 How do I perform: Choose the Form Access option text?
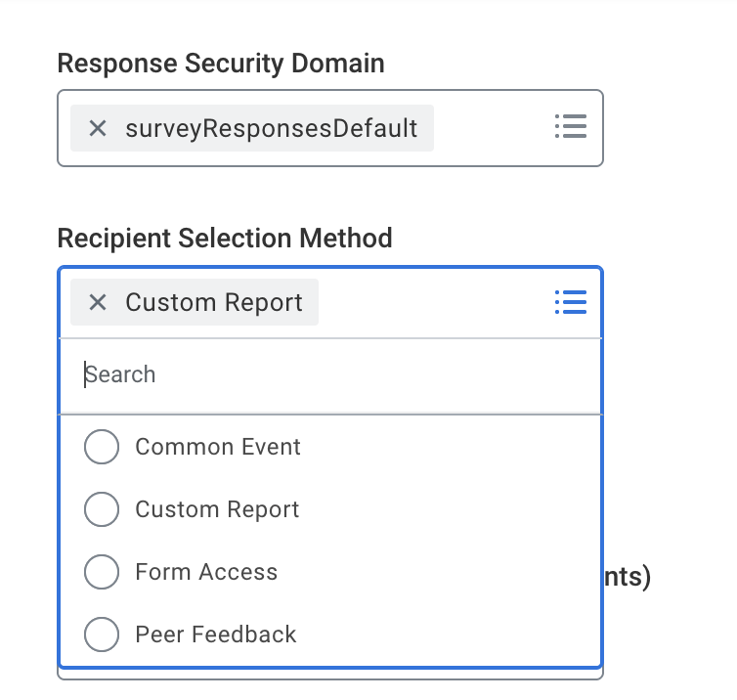(206, 572)
